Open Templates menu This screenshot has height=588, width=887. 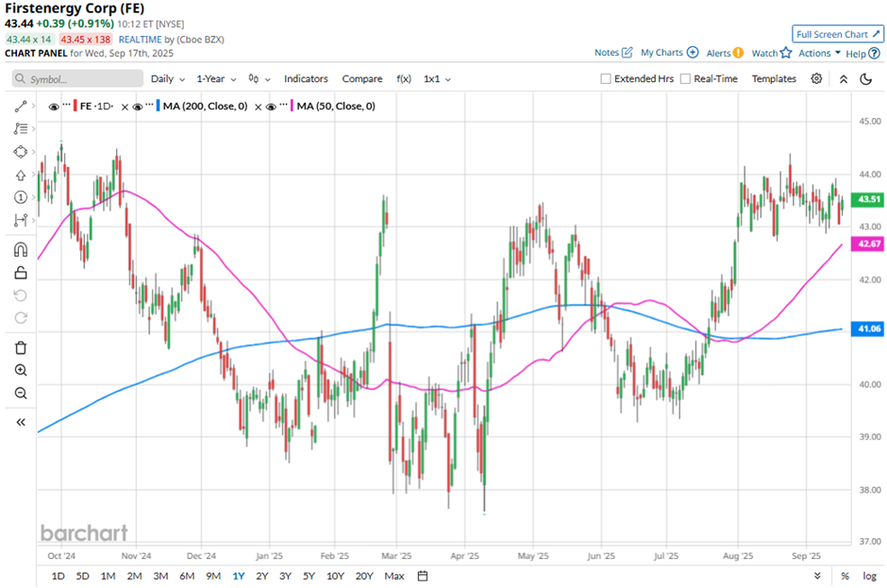(774, 78)
